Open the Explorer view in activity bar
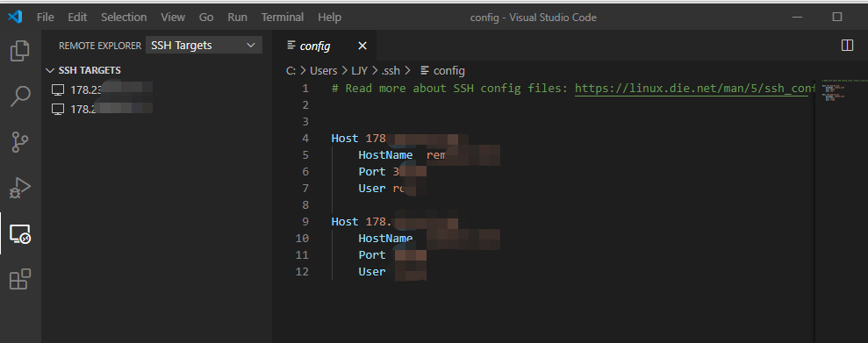 20,50
